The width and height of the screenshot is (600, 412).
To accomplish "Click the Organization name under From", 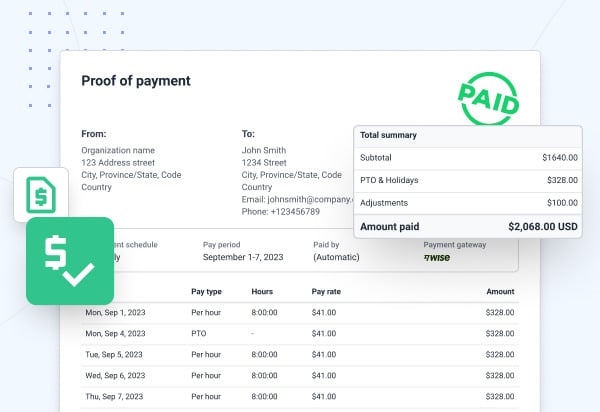I will pyautogui.click(x=119, y=150).
